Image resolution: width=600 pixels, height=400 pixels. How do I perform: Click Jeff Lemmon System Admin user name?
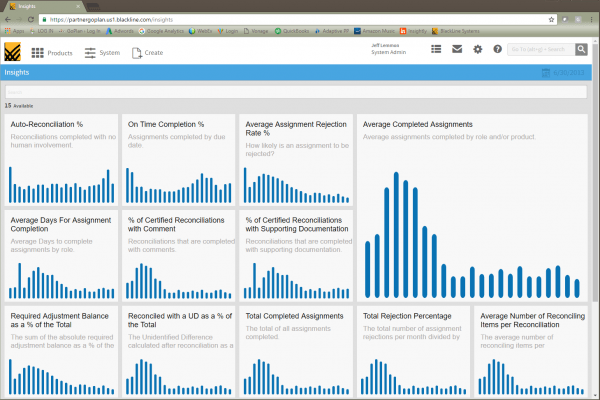(x=396, y=49)
